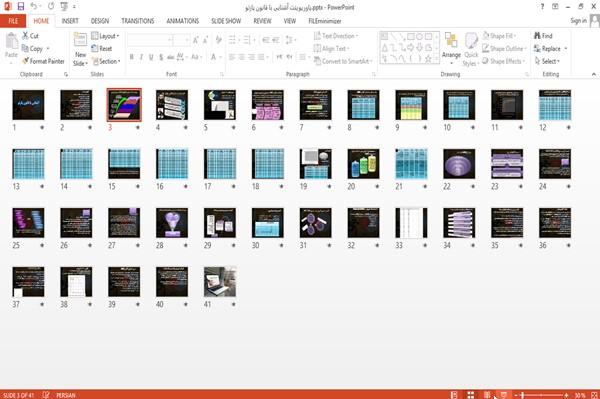The width and height of the screenshot is (600, 399).
Task: Toggle Strikethrough formatting
Action: (171, 57)
